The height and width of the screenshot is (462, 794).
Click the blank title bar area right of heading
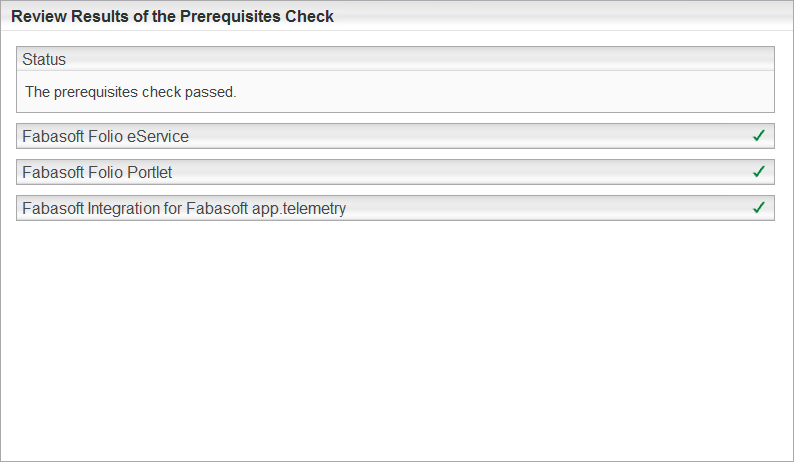560,16
